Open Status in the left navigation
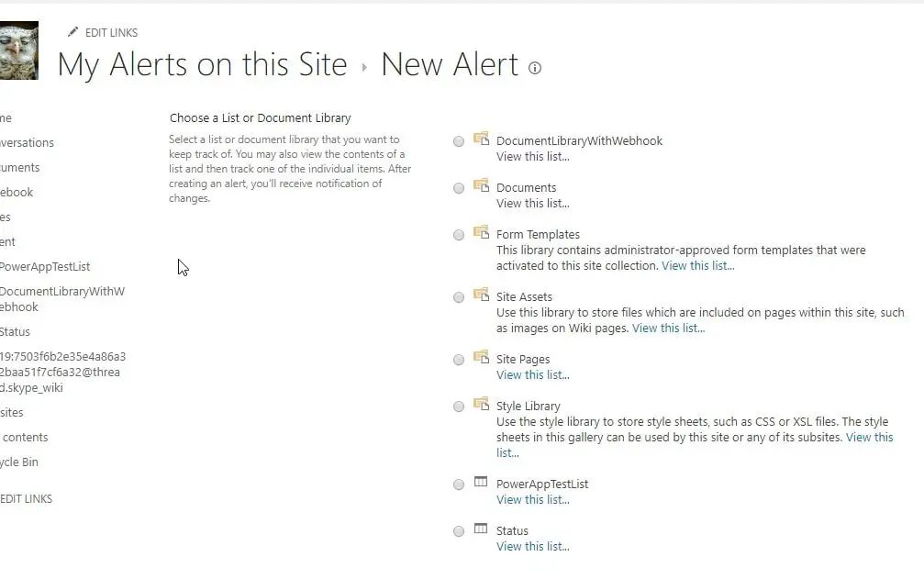924x579 pixels. [15, 332]
